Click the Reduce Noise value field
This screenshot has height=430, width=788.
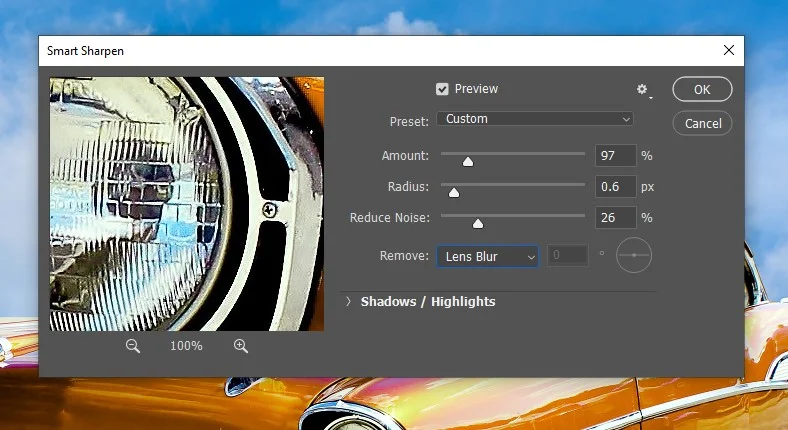614,218
